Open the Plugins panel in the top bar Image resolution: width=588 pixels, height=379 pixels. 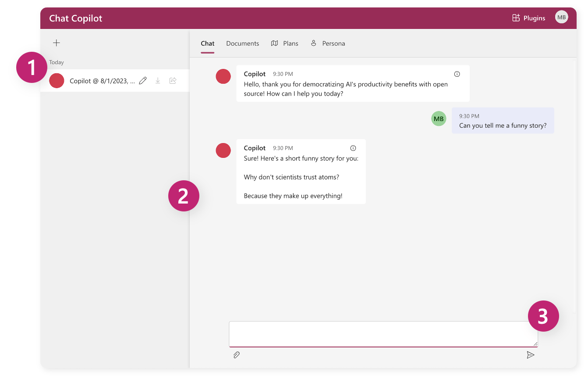(528, 18)
